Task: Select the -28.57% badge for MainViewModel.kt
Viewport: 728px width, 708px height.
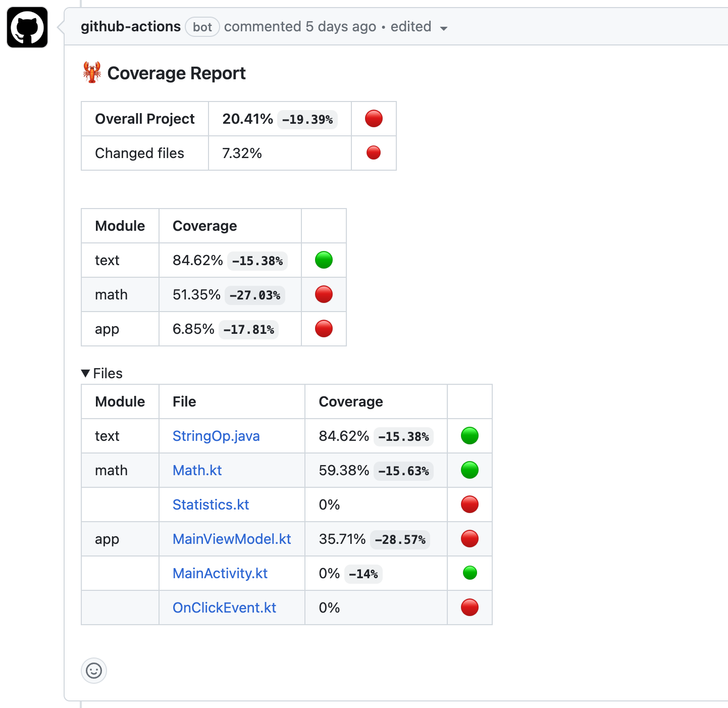Action: click(x=400, y=540)
